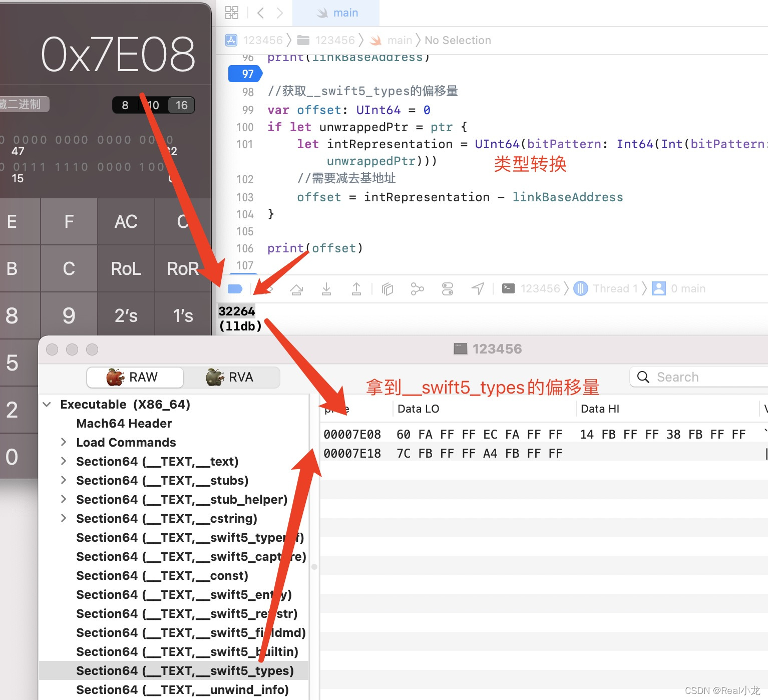Image resolution: width=768 pixels, height=700 pixels.
Task: Click the step over debug button
Action: (x=296, y=289)
